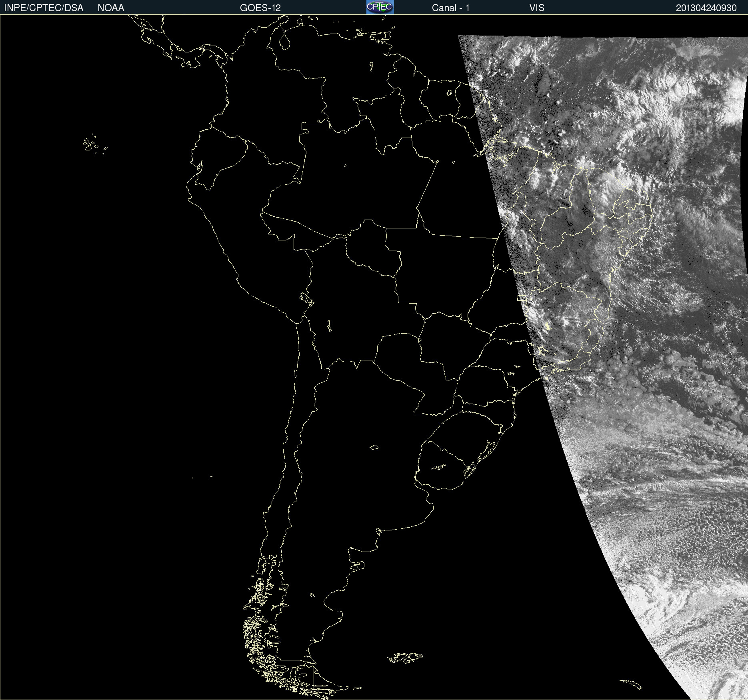Click the 201304240930 timestamp
The width and height of the screenshot is (748, 700).
pos(706,8)
